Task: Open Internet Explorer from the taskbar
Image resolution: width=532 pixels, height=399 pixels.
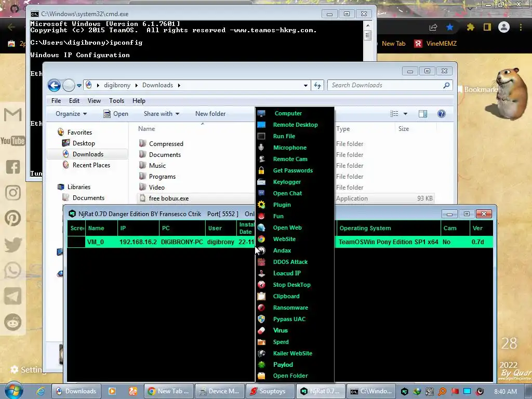Action: [x=41, y=391]
